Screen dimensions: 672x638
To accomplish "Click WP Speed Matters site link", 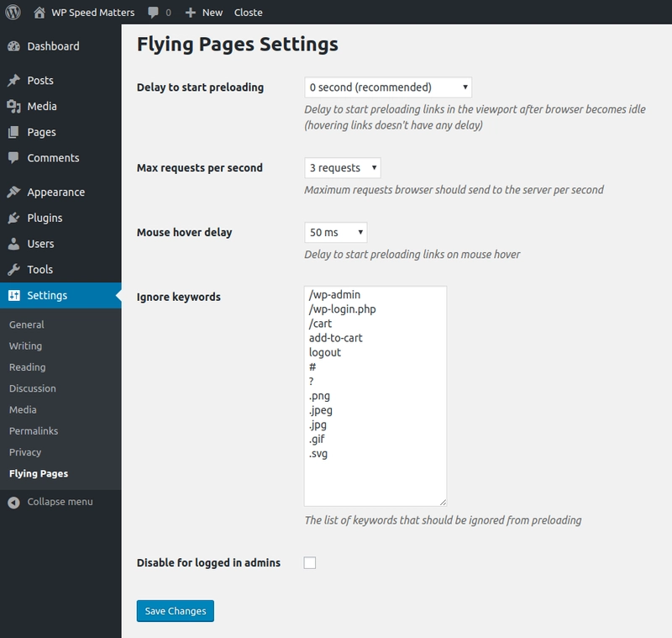I will pyautogui.click(x=93, y=13).
